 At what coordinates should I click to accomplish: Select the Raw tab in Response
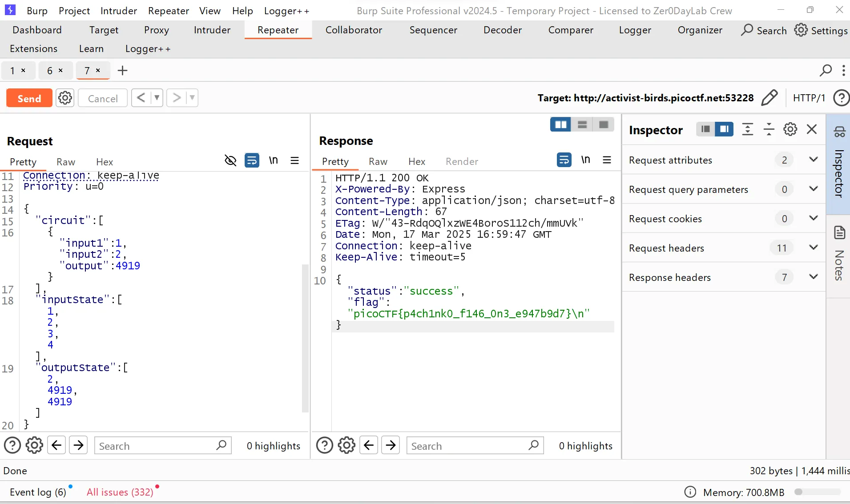tap(378, 162)
